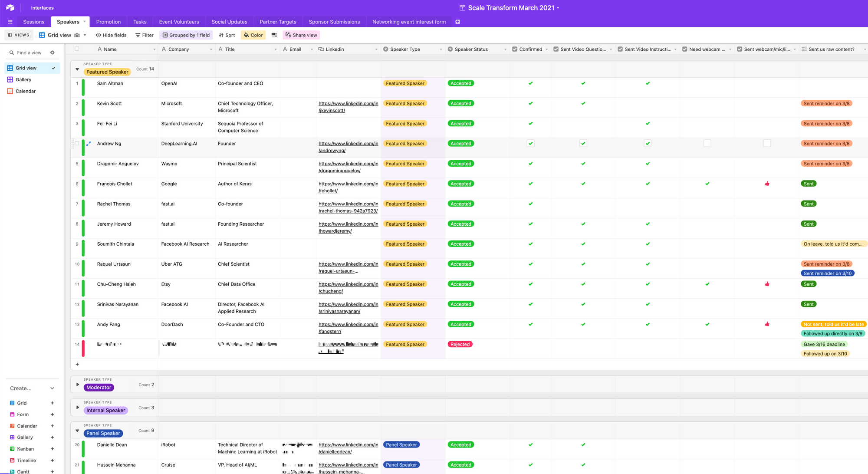Open the Tasks tab

pos(140,22)
